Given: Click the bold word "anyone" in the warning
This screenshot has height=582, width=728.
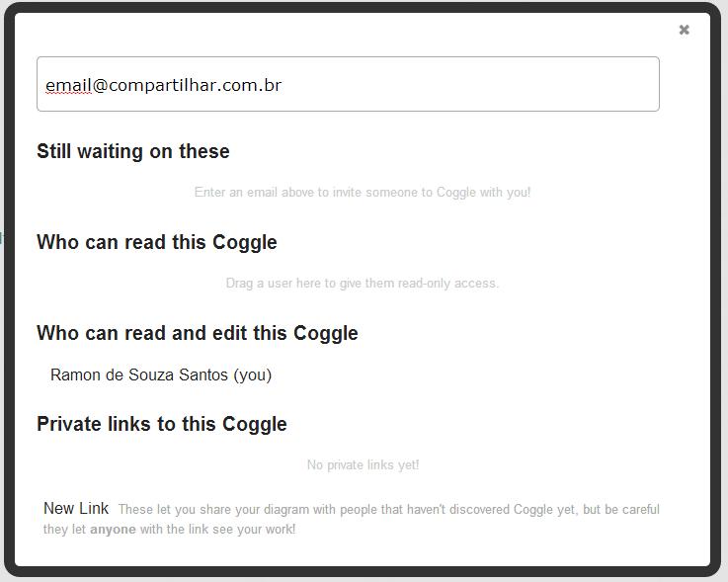Looking at the screenshot, I should pyautogui.click(x=115, y=530).
